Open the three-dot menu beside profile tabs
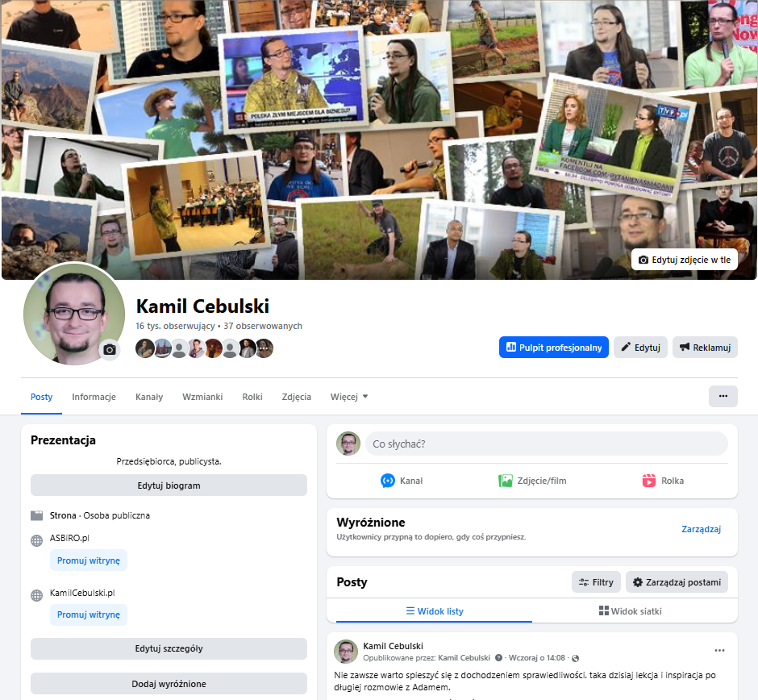Viewport: 758px width, 700px height. (723, 396)
